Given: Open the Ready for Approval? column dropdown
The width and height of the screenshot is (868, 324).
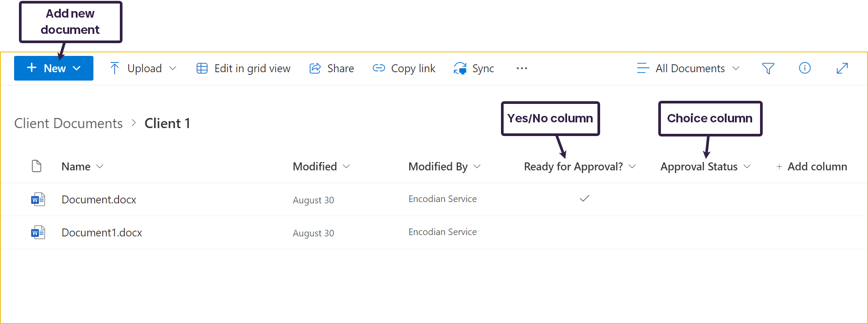Looking at the screenshot, I should (632, 166).
